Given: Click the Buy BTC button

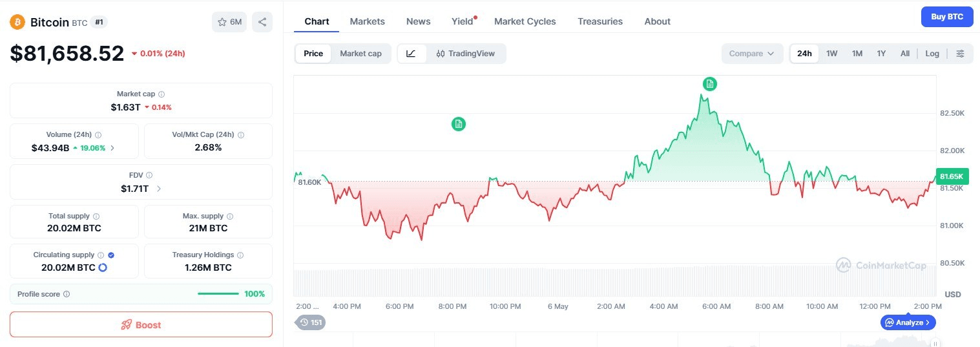Looking at the screenshot, I should 947,17.
